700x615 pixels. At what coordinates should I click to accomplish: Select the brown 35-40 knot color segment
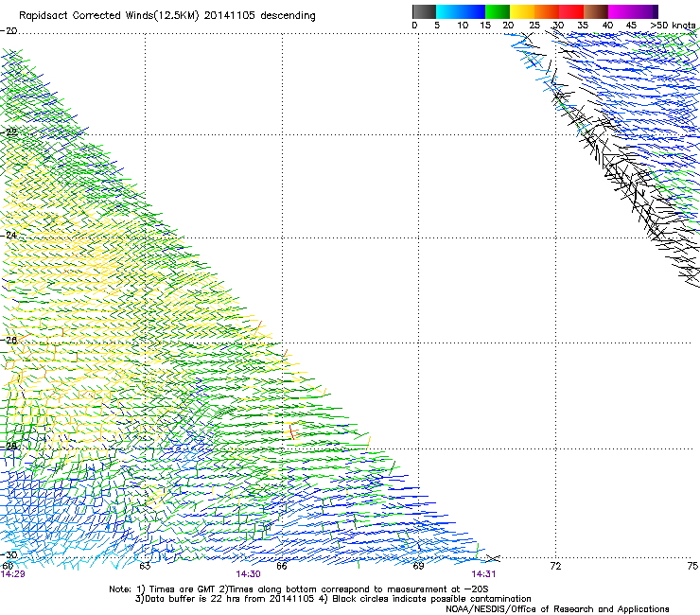(x=596, y=11)
